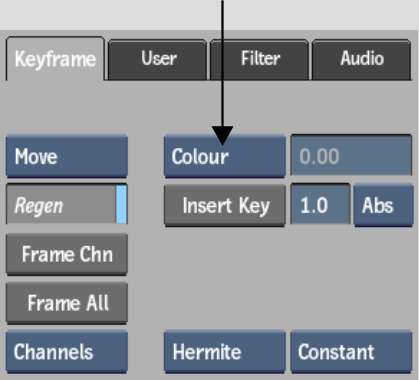
Task: Open the Abs mode dropdown
Action: (383, 206)
